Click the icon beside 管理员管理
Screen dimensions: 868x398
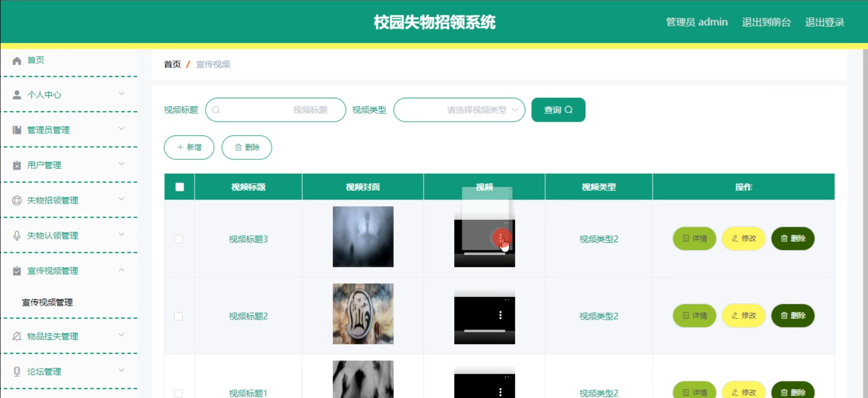(17, 130)
